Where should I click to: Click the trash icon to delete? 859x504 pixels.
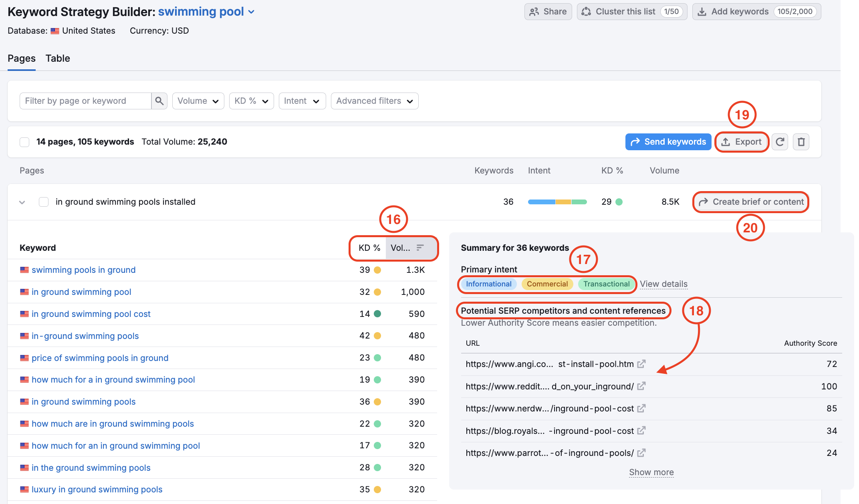point(801,141)
